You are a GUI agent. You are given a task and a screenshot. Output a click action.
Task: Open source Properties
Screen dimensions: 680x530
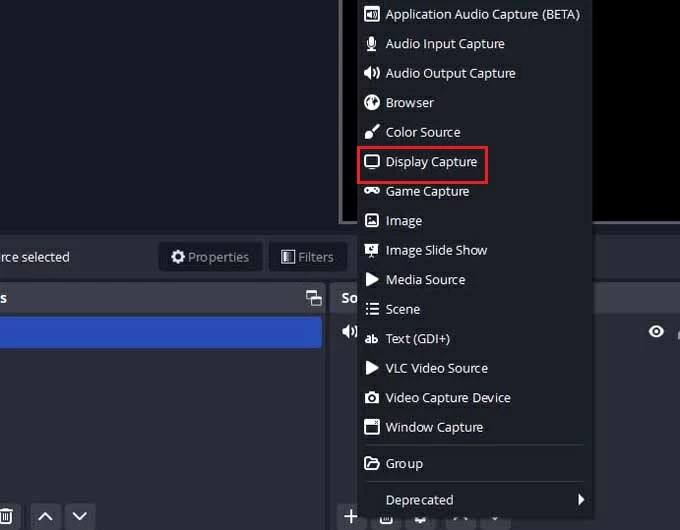210,257
